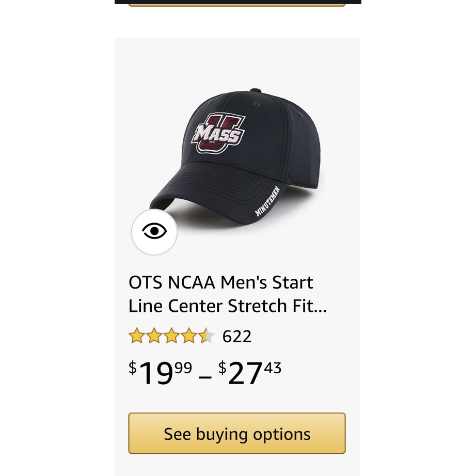Click the dark bar at the top edge

[237, 2]
